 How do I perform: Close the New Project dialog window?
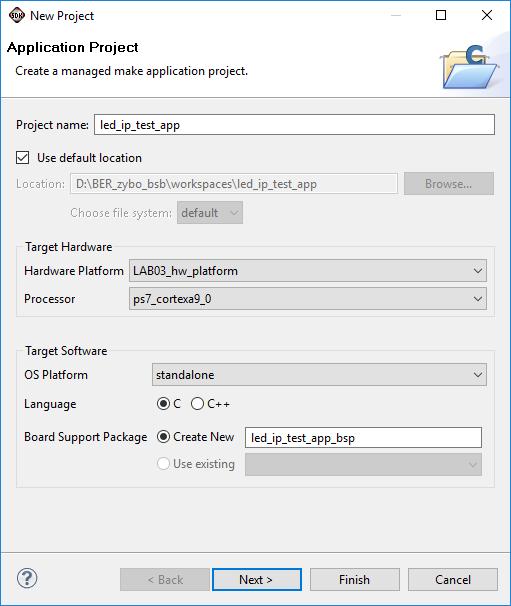pos(487,15)
